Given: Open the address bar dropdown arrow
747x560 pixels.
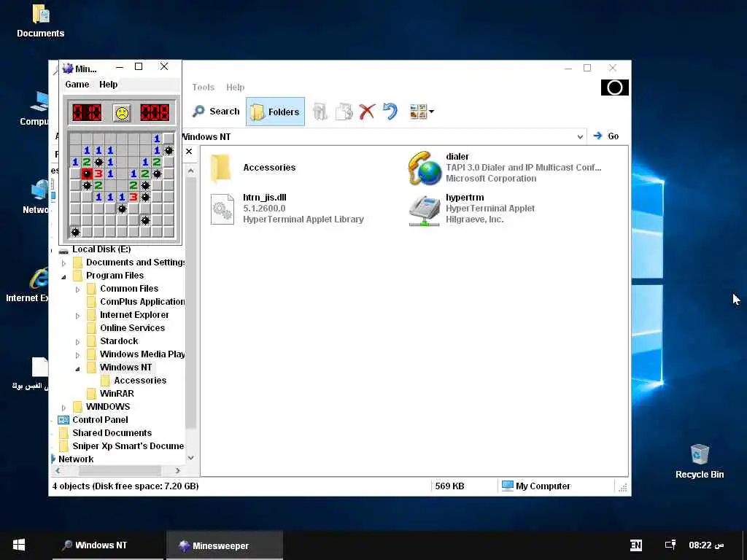Looking at the screenshot, I should pos(580,136).
